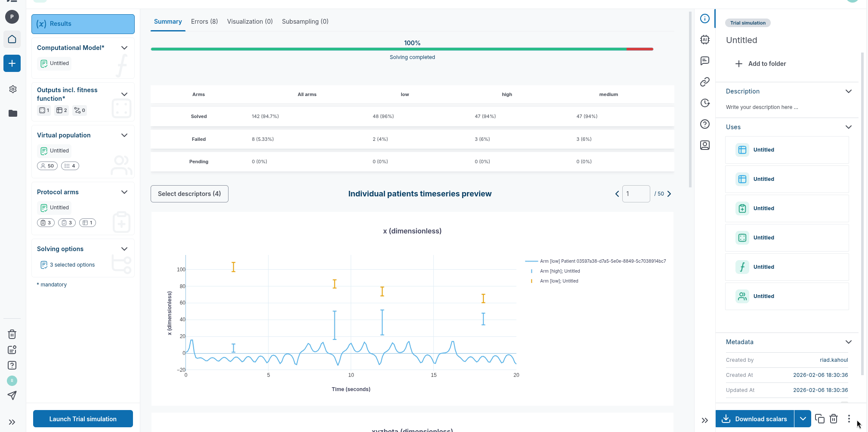Click the Launch Trial simulation button
This screenshot has height=432, width=868.
pyautogui.click(x=83, y=419)
